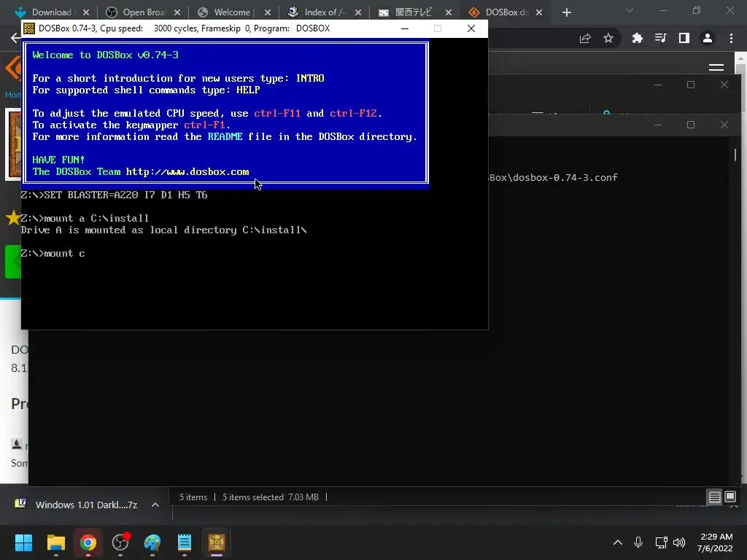Image resolution: width=747 pixels, height=560 pixels.
Task: Minimize the DOSBox window
Action: tap(405, 28)
